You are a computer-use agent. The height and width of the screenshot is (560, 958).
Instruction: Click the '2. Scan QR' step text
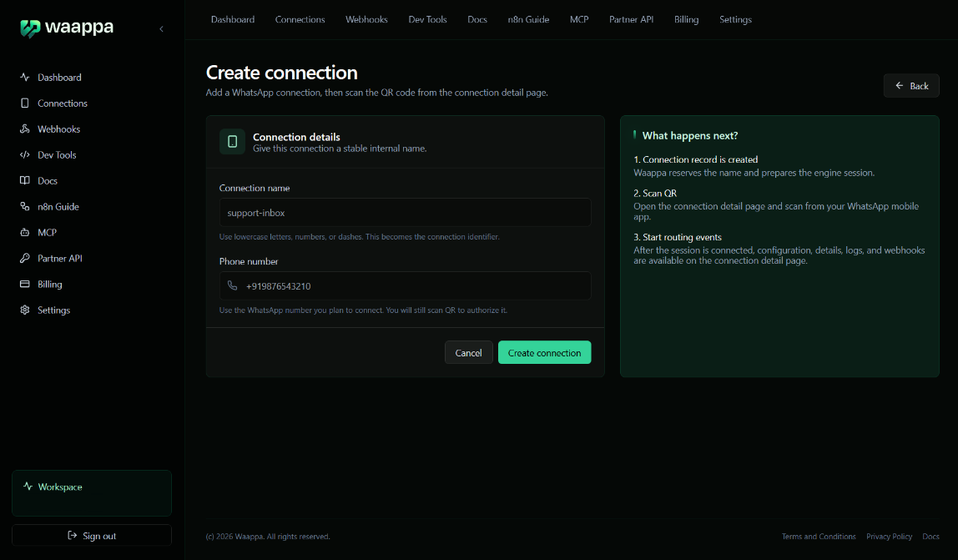(x=655, y=193)
